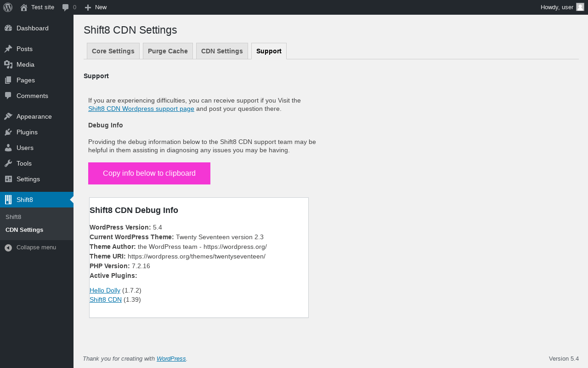Collapse the sidebar menu
Screen dimensions: 588x368
point(30,247)
